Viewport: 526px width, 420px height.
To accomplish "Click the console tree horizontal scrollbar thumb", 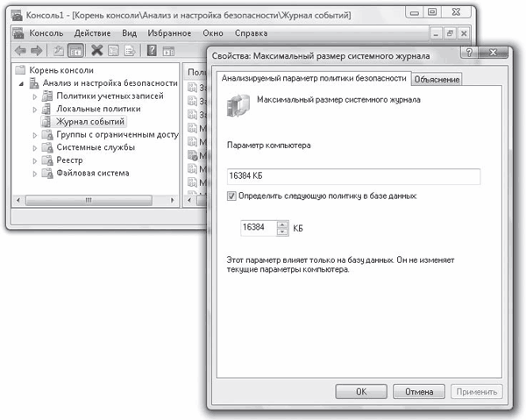I will 89,200.
